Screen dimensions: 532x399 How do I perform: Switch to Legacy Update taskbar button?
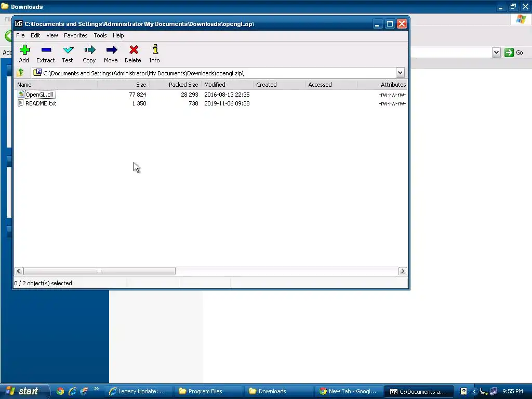(138, 391)
